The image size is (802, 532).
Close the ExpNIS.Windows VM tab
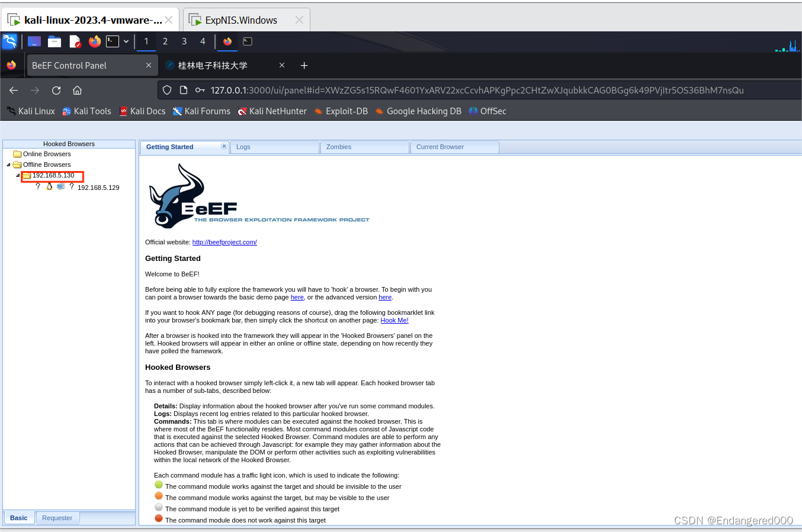[299, 20]
